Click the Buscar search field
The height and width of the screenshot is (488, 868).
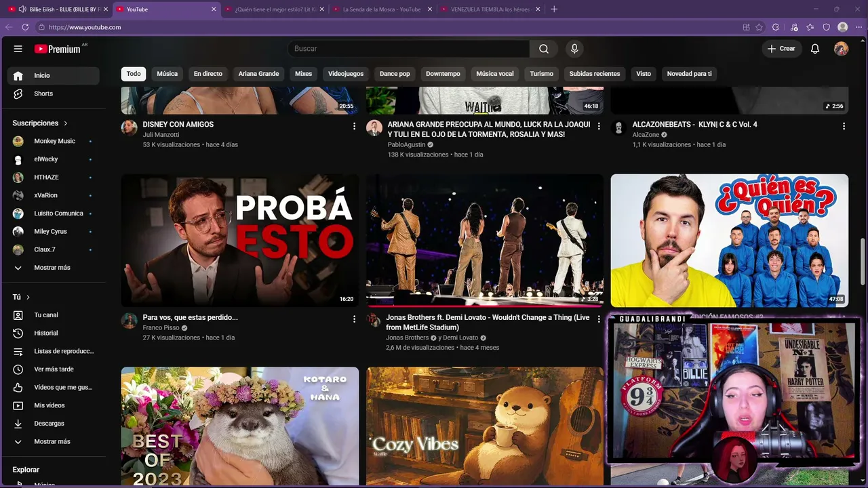coord(409,49)
